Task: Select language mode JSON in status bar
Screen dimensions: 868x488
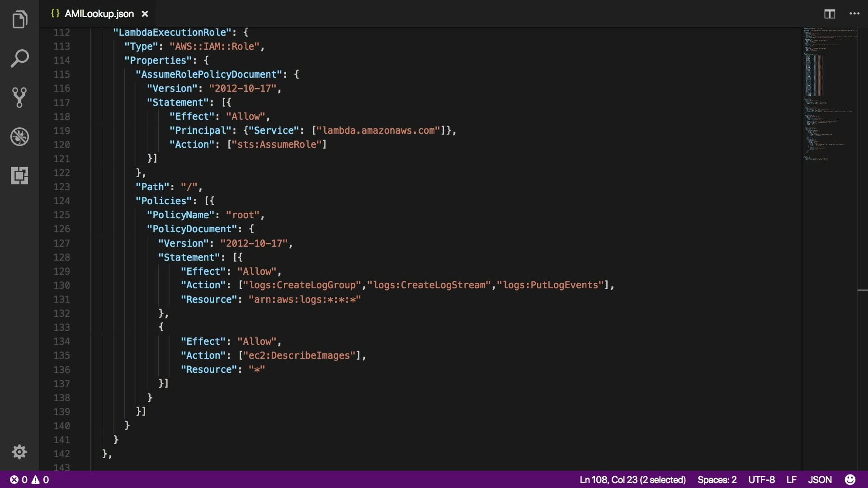Action: [x=820, y=479]
